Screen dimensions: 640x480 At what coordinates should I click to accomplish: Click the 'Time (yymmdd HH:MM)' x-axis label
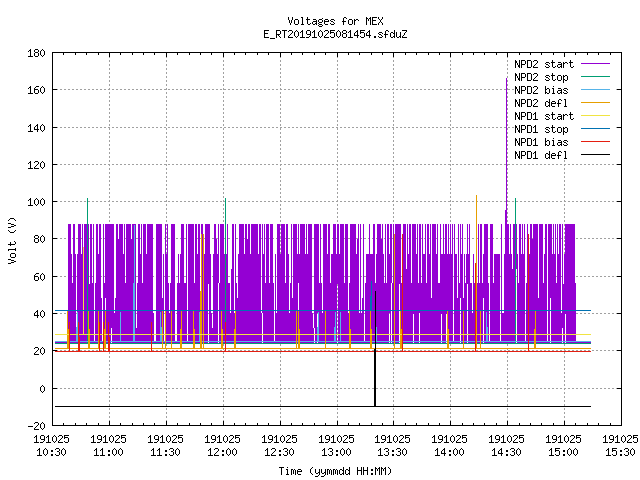tap(335, 471)
